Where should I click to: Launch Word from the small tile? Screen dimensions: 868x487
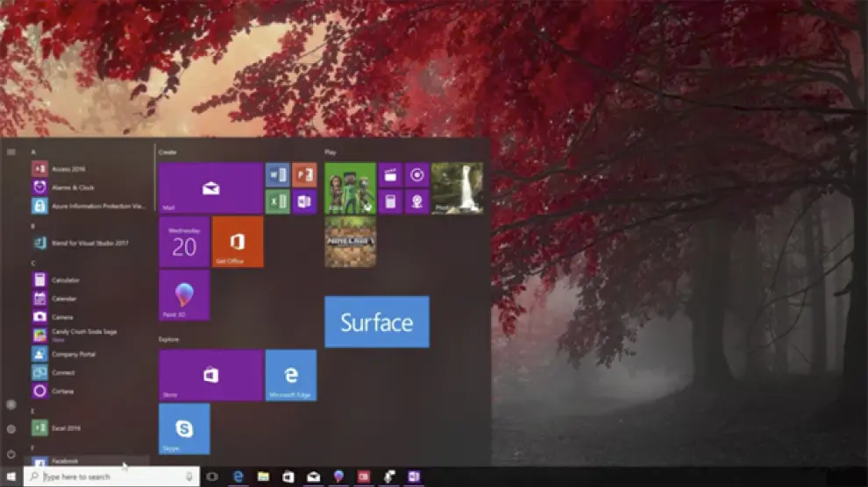(277, 175)
